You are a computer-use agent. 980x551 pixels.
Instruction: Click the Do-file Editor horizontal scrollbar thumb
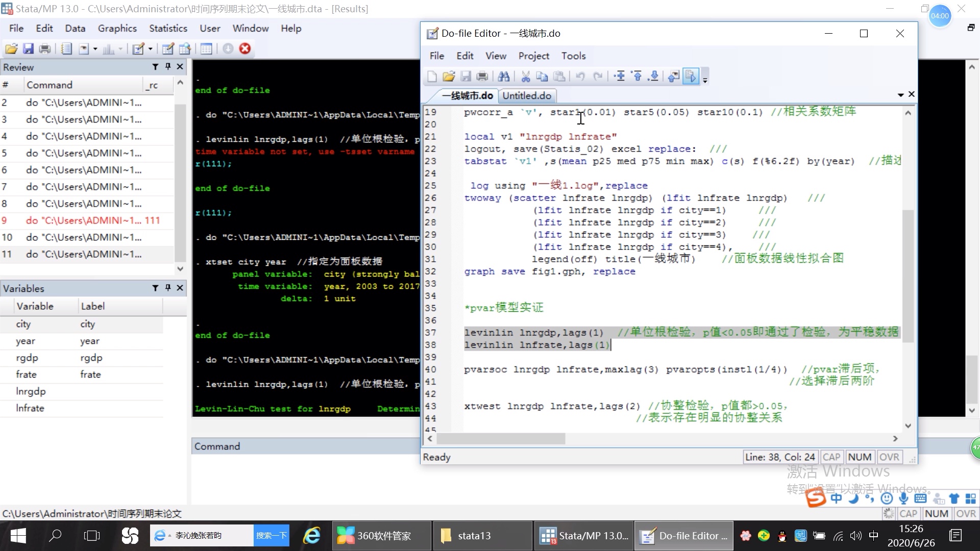click(500, 439)
